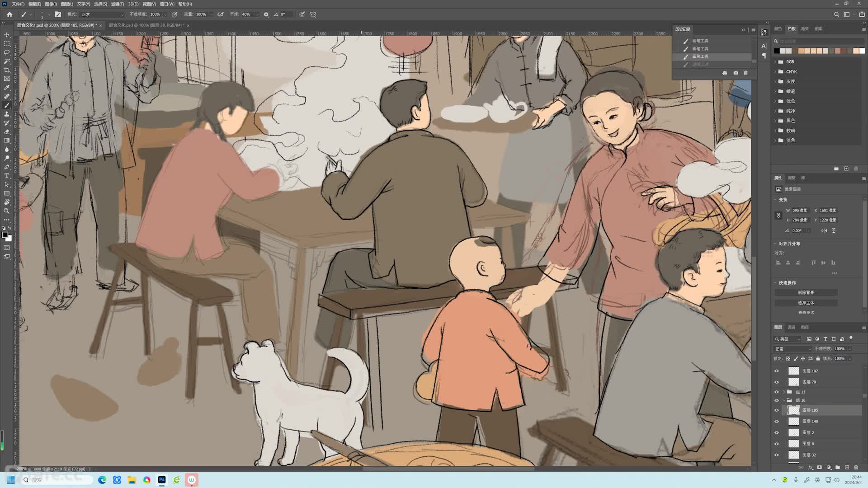
Task: Delete current state in History panel
Action: [x=745, y=73]
